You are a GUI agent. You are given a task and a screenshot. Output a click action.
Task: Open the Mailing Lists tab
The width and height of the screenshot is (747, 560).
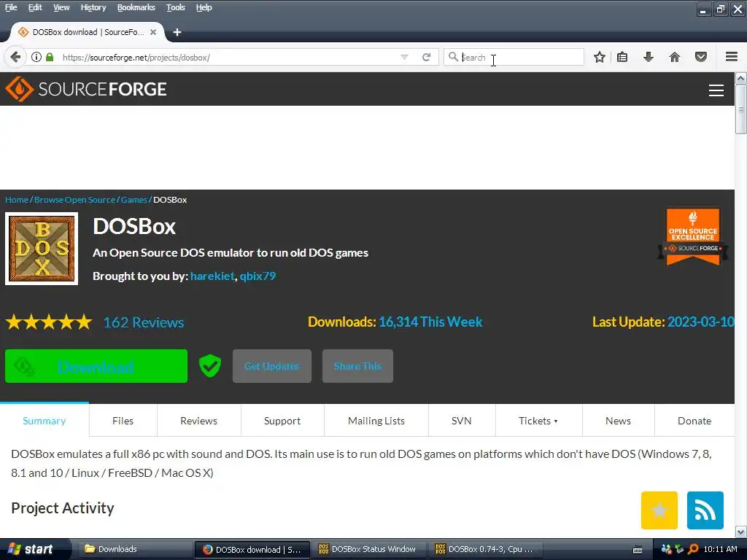tap(376, 421)
